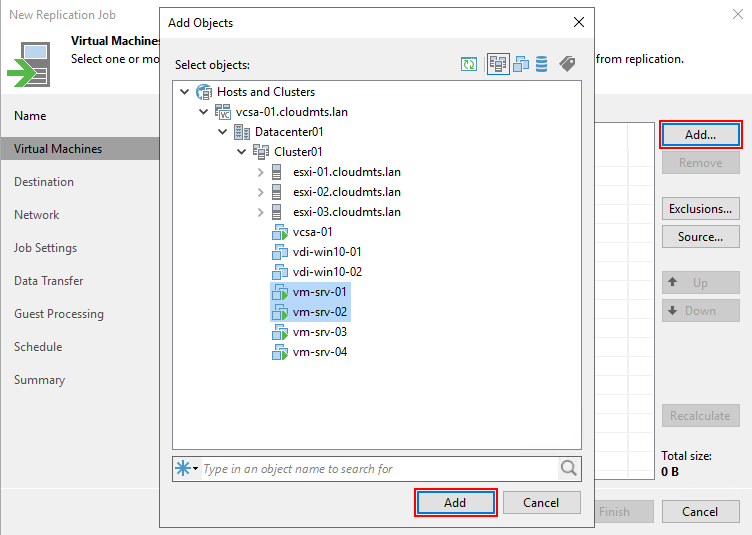Collapse the Datacenter01 node

tap(223, 132)
